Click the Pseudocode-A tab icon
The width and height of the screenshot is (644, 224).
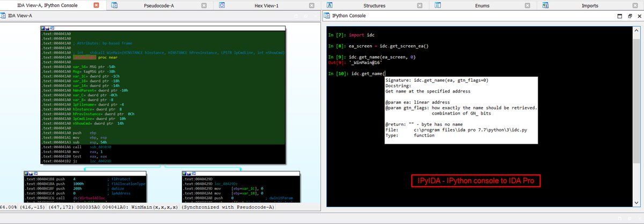click(x=115, y=5)
